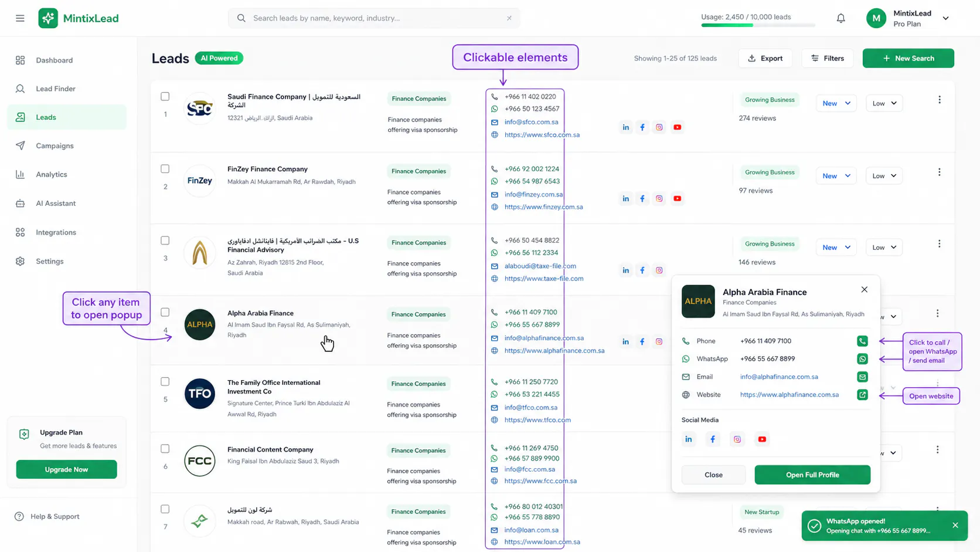Open Facebook for Saudi Finance Company row
This screenshot has width=980, height=552.
642,127
